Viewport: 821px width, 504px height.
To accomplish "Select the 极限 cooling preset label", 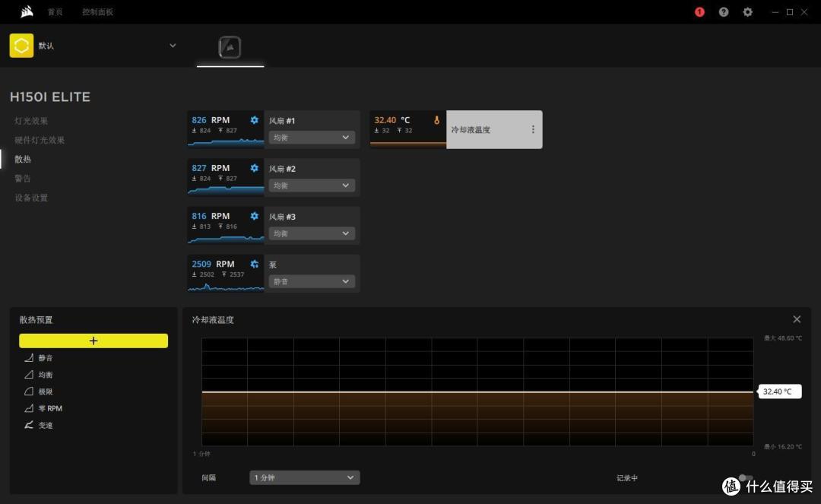I will click(46, 391).
